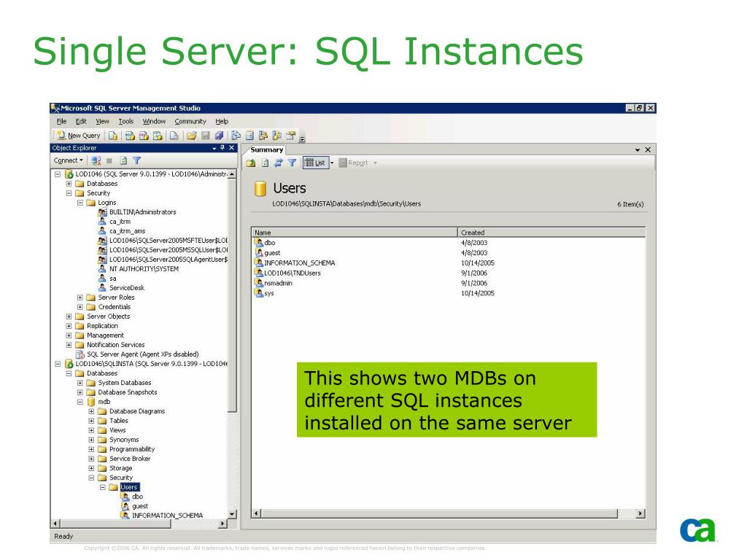Open the Edit menu
The height and width of the screenshot is (560, 747).
coord(81,122)
